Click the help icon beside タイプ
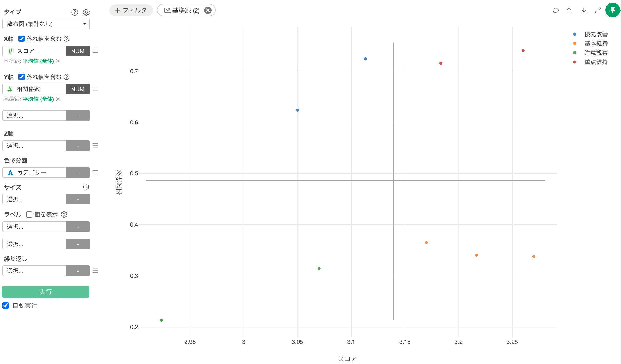This screenshot has height=364, width=621. [74, 12]
